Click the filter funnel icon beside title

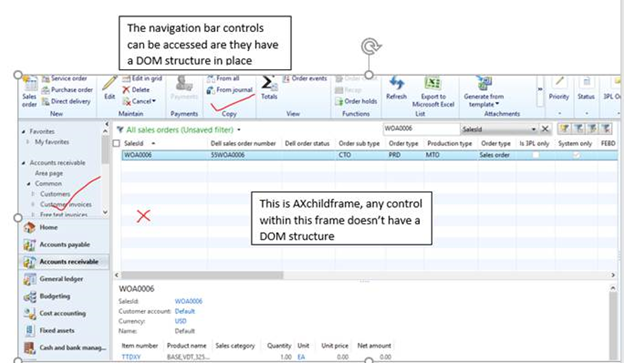tap(120, 129)
